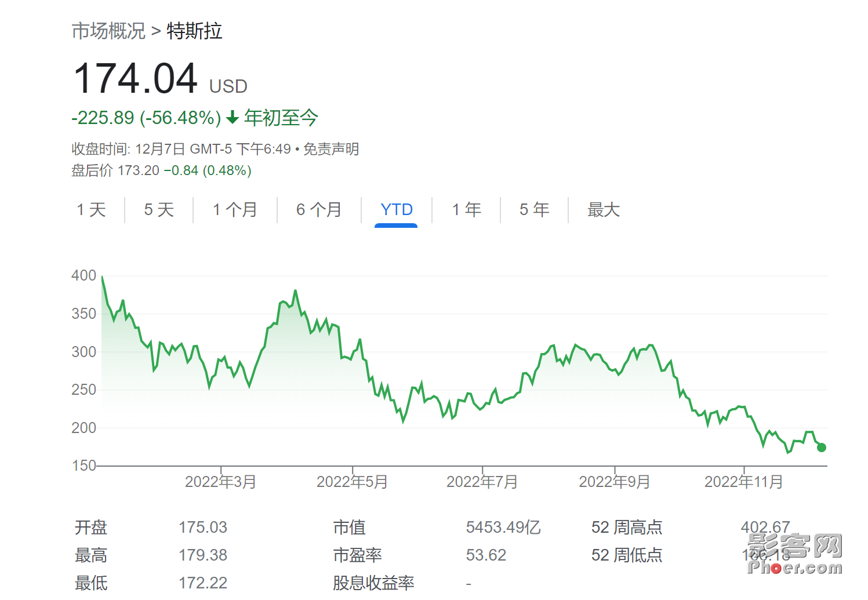
Task: Open the 免责声明 disclaimer link
Action: (331, 149)
